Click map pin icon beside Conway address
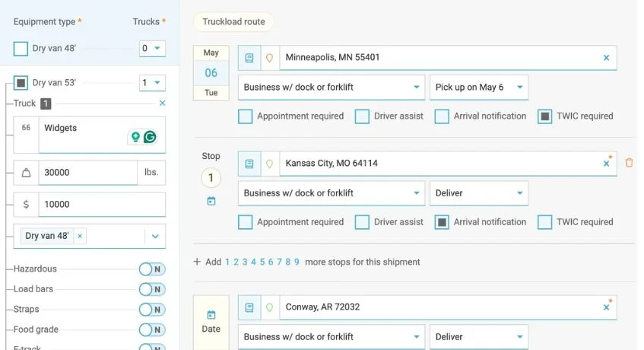The height and width of the screenshot is (350, 644). pos(269,307)
